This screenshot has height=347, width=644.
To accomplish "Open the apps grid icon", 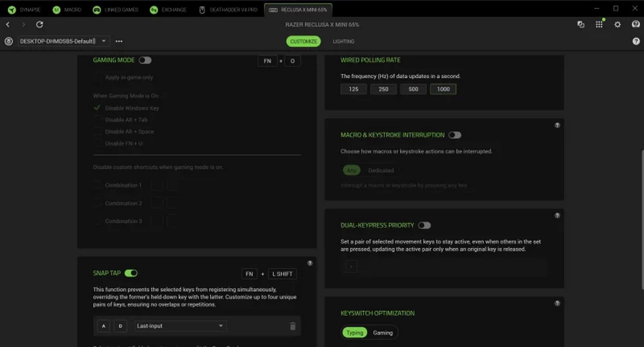I will pyautogui.click(x=599, y=25).
